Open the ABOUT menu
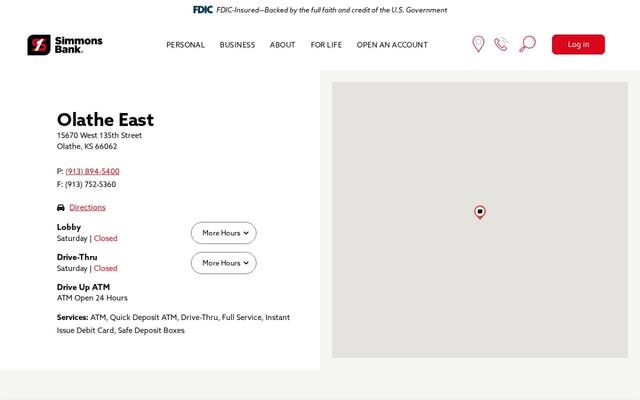The image size is (640, 400). pyautogui.click(x=282, y=45)
